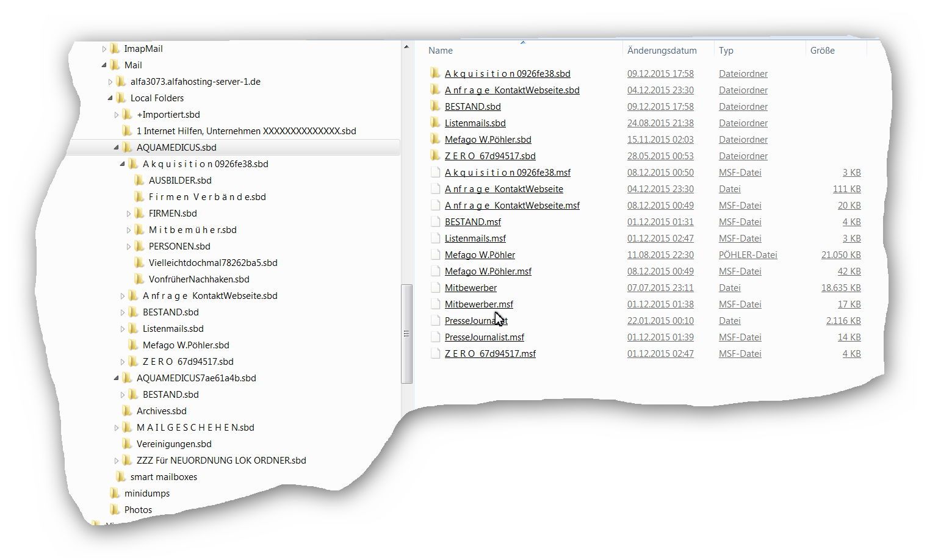Click the Vereinigungen.sbd folder icon in tree
Image resolution: width=927 pixels, height=560 pixels.
tap(127, 443)
